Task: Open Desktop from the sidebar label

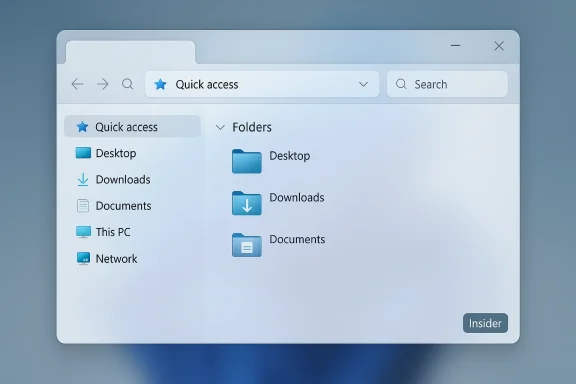Action: 116,153
